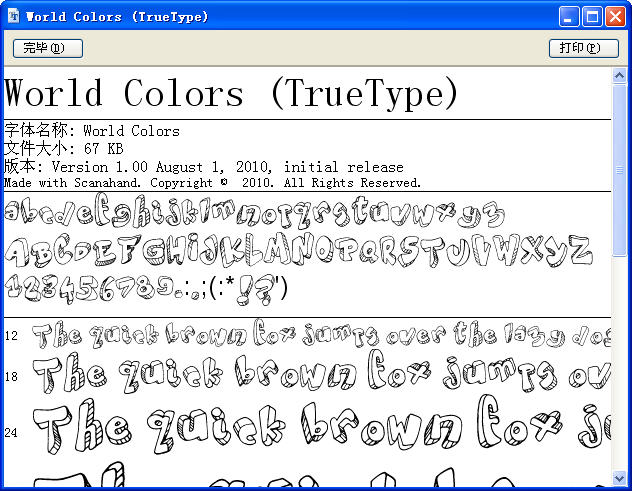The width and height of the screenshot is (632, 491).
Task: Click the vertical scrollbar thumb
Action: pos(620,170)
